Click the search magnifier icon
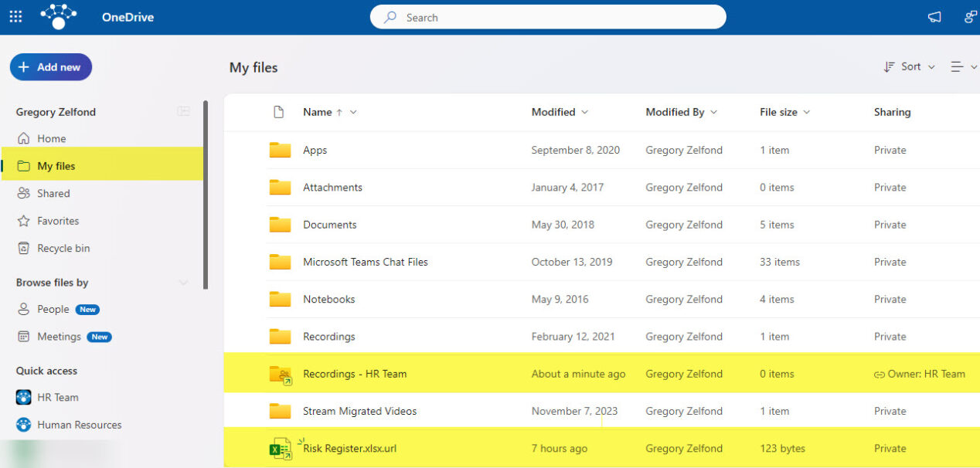Image resolution: width=980 pixels, height=468 pixels. click(x=391, y=17)
